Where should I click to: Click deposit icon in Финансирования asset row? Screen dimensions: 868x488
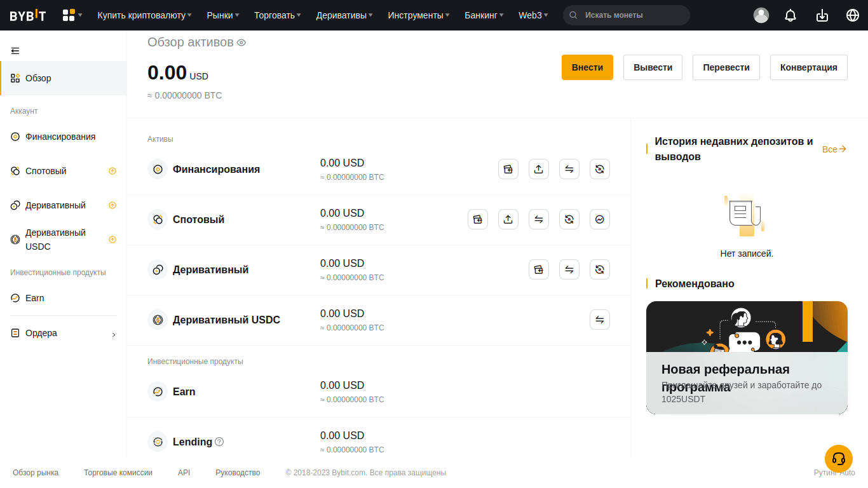[x=508, y=169]
